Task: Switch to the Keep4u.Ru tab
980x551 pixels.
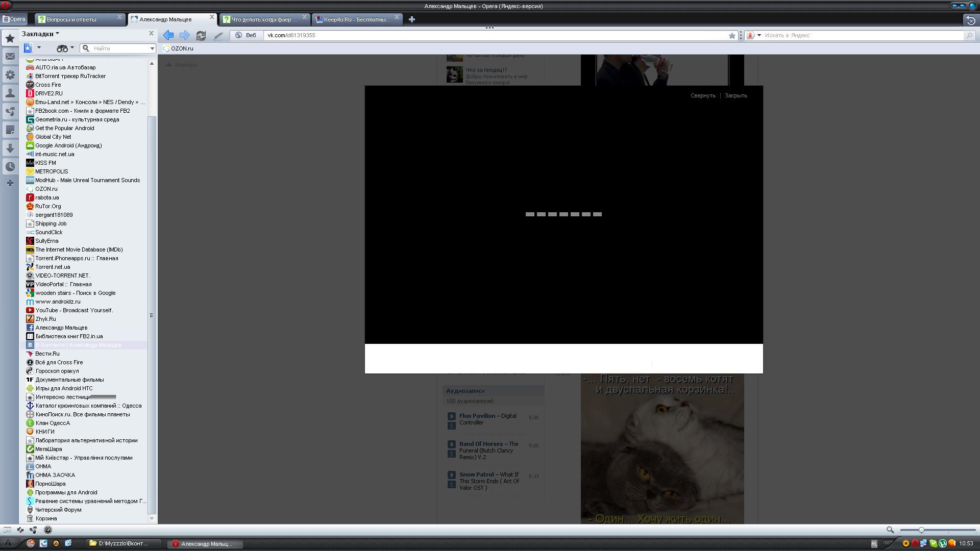Action: coord(356,19)
